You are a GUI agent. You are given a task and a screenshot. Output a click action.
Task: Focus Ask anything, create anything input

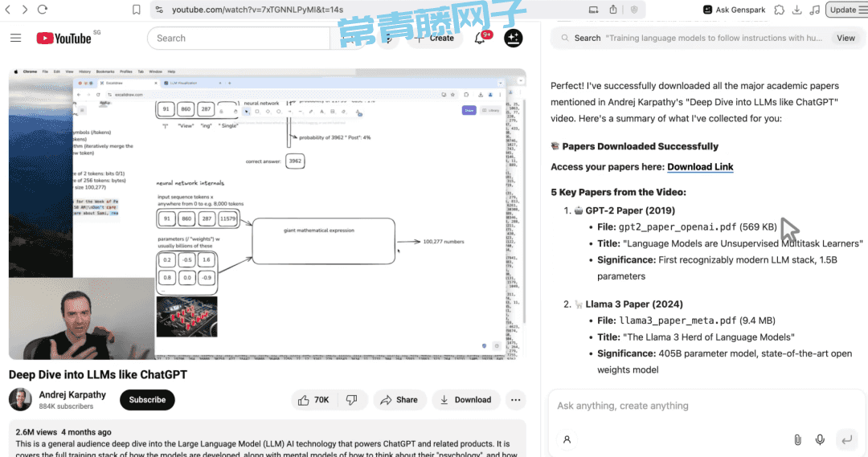(706, 406)
